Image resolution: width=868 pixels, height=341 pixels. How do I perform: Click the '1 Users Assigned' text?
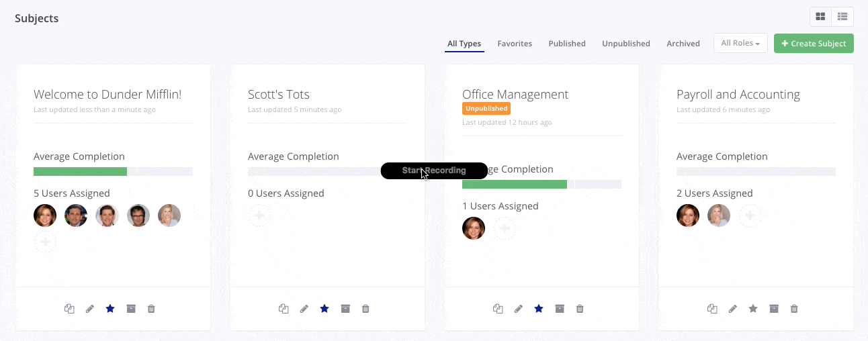click(501, 206)
